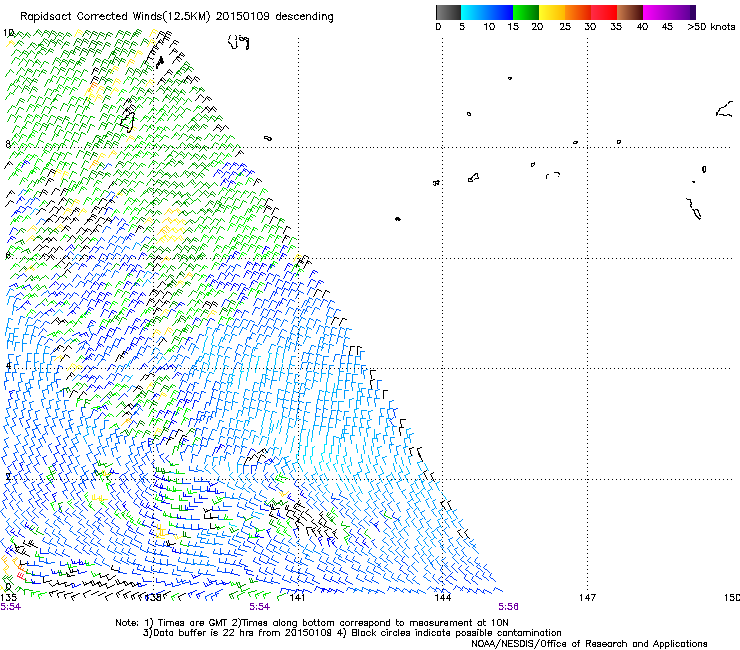Click the green 15-20 knots legend swatch

526,12
